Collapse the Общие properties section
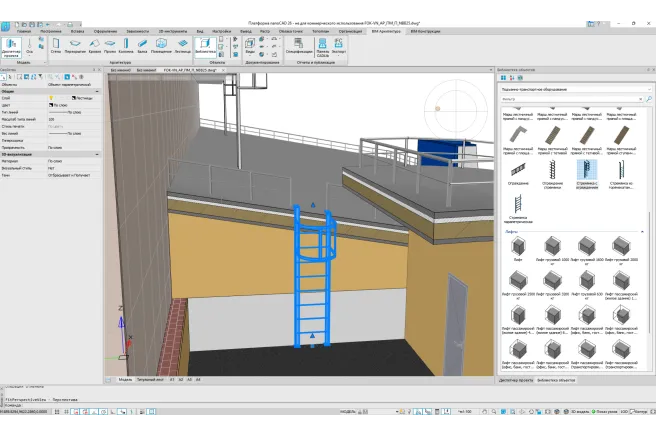 [97, 91]
